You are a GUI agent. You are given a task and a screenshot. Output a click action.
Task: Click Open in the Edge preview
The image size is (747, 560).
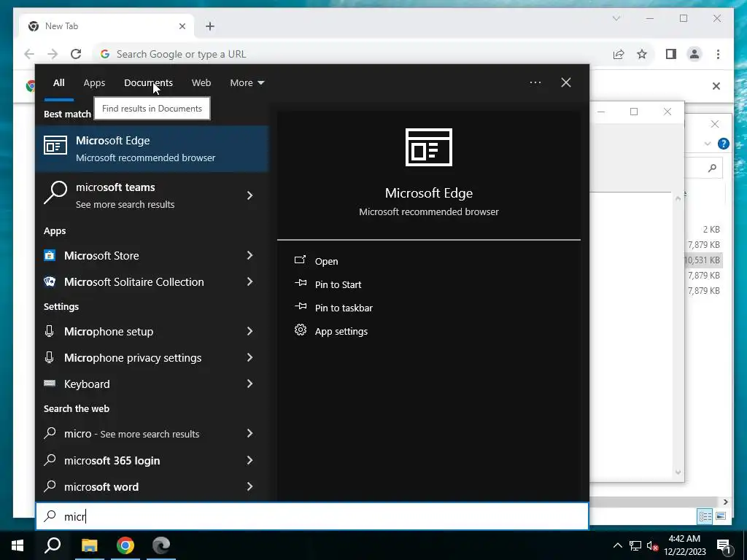[x=326, y=261]
